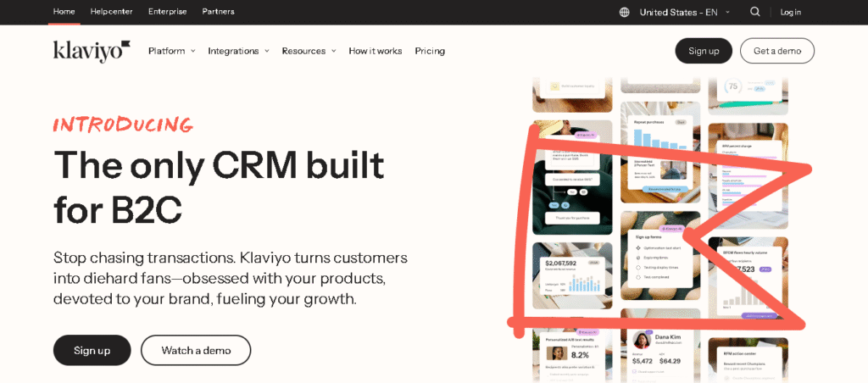Go to the Enterprise tab
The height and width of the screenshot is (383, 868).
(x=168, y=12)
